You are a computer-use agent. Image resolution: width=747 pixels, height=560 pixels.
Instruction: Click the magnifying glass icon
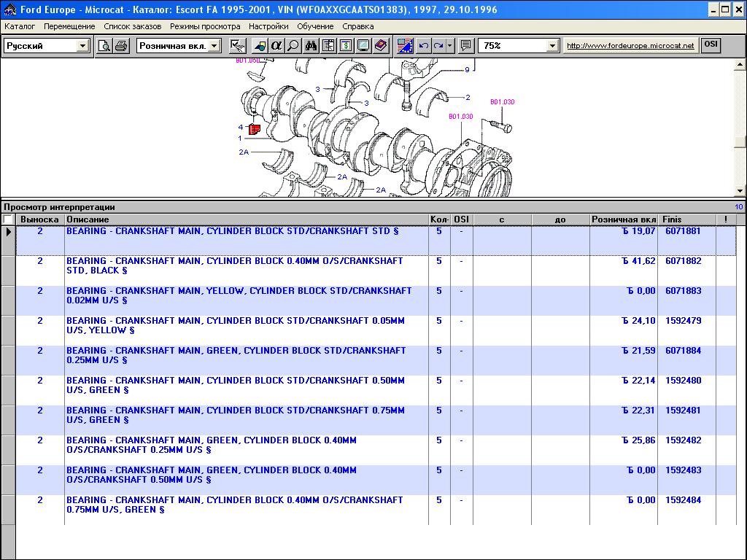(293, 46)
